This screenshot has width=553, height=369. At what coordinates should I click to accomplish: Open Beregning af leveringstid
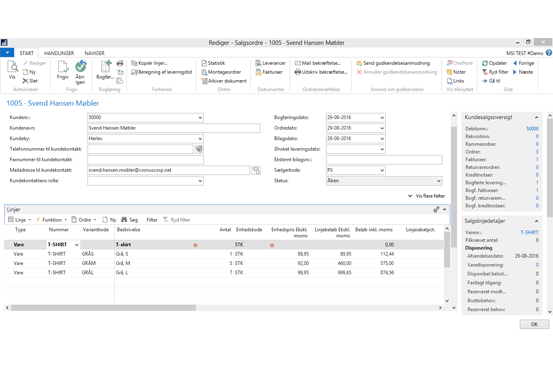pyautogui.click(x=162, y=72)
